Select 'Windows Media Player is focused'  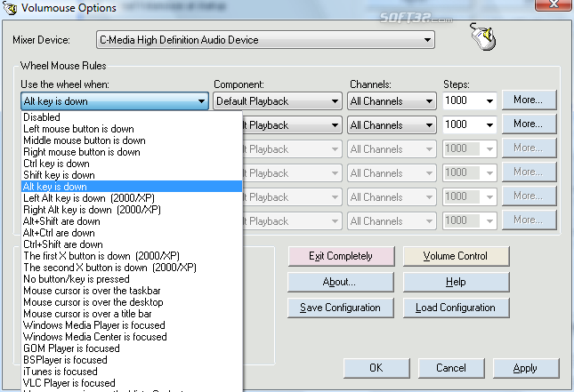coord(132,325)
